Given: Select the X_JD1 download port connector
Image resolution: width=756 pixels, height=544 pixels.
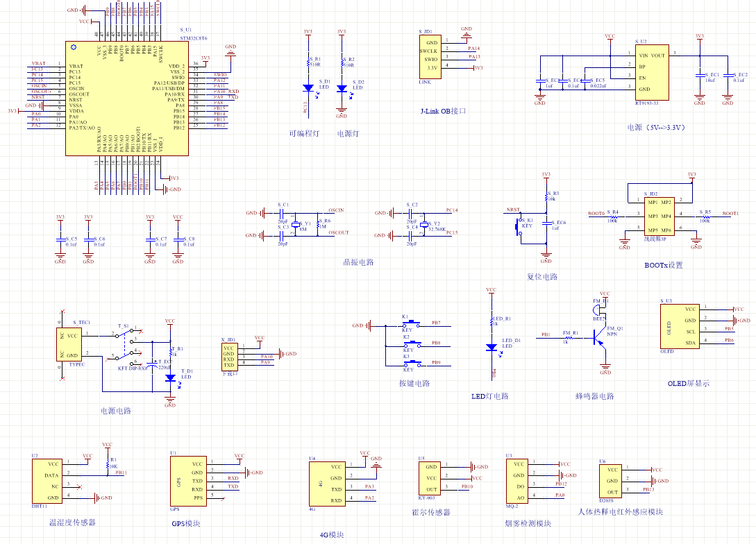Looking at the screenshot, I should [x=230, y=357].
